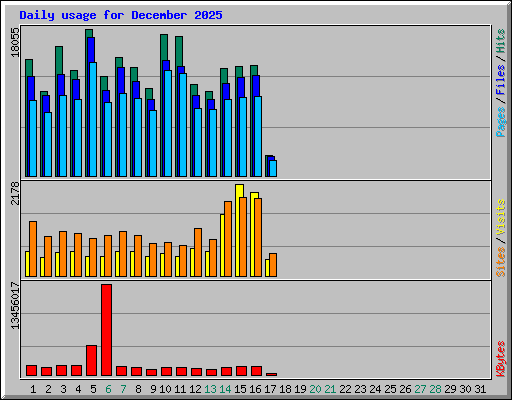Click the Visits legend label
512x400 pixels.
pos(500,218)
